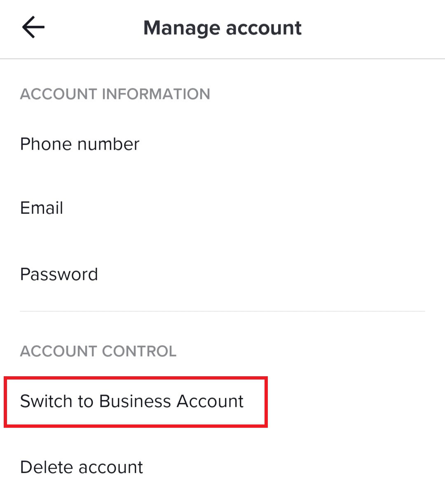Viewport: 445px width, 504px height.
Task: Return to the previous settings page
Action: [x=33, y=28]
